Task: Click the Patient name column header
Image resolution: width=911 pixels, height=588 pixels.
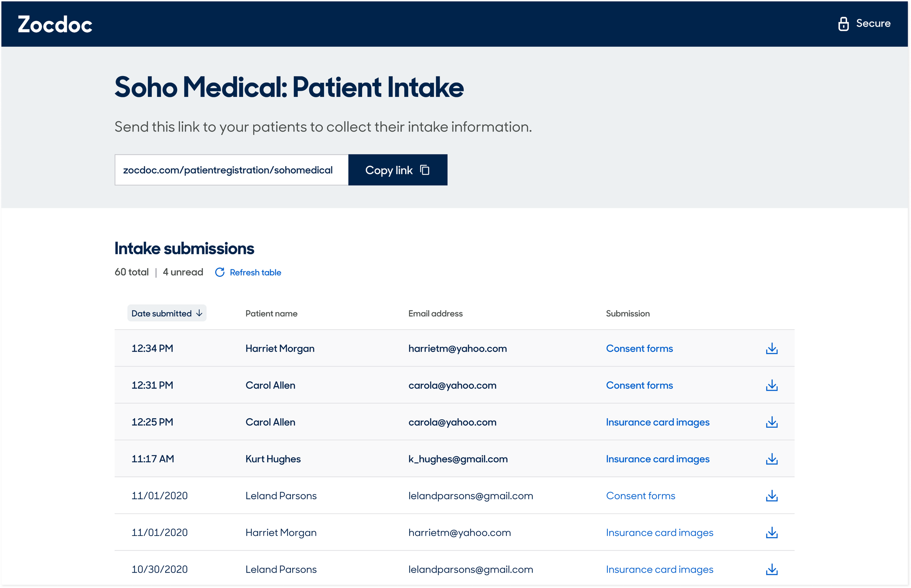Action: (271, 313)
